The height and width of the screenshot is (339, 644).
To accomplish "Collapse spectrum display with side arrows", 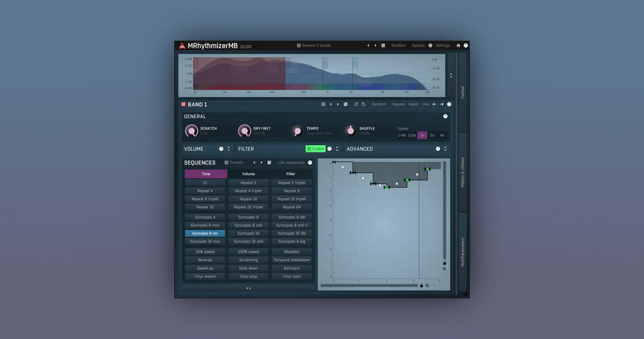I will click(x=451, y=76).
